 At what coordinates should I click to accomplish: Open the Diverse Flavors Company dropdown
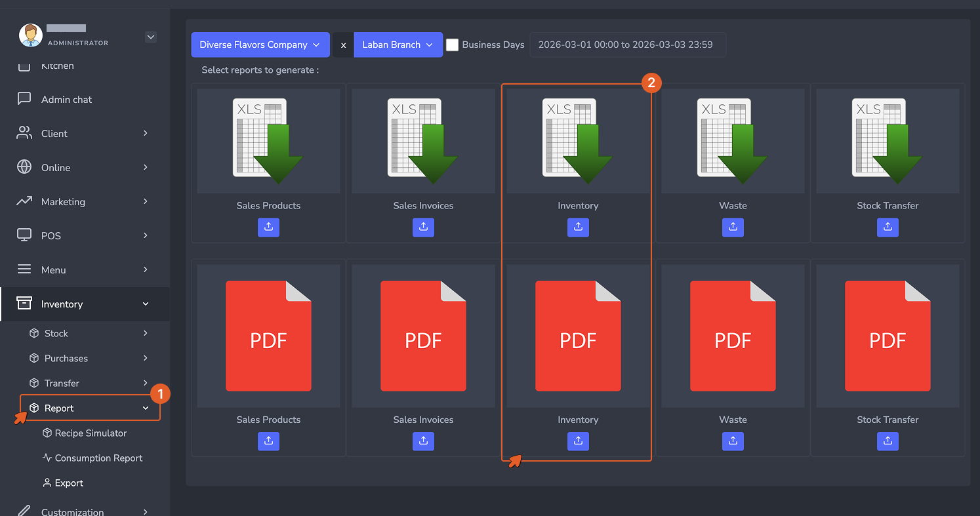260,45
